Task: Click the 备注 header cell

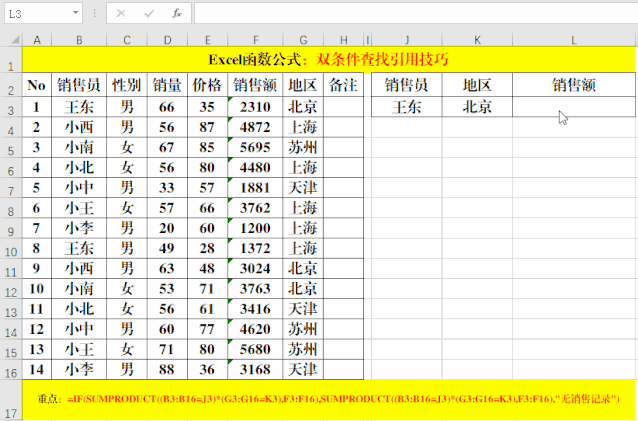Action: pos(343,85)
